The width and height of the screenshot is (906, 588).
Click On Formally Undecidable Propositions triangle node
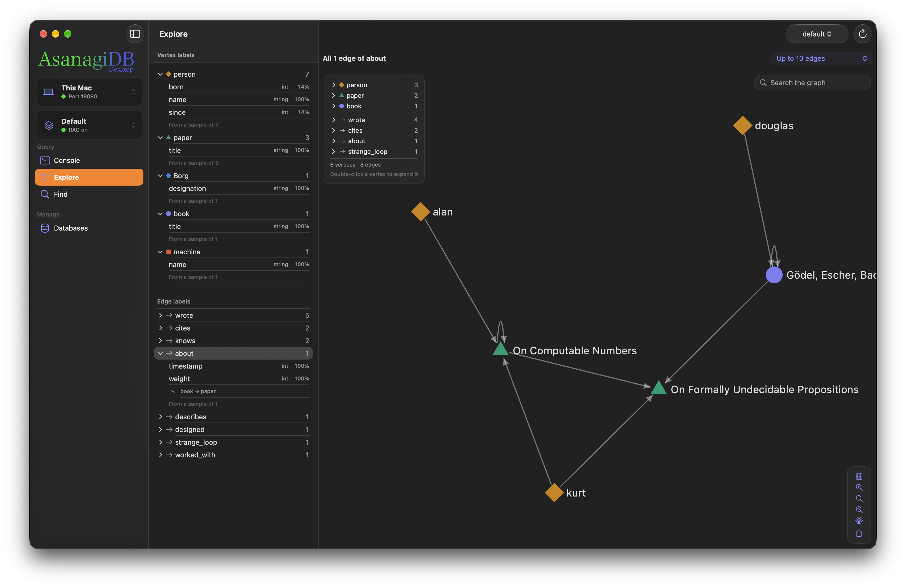[x=659, y=388]
